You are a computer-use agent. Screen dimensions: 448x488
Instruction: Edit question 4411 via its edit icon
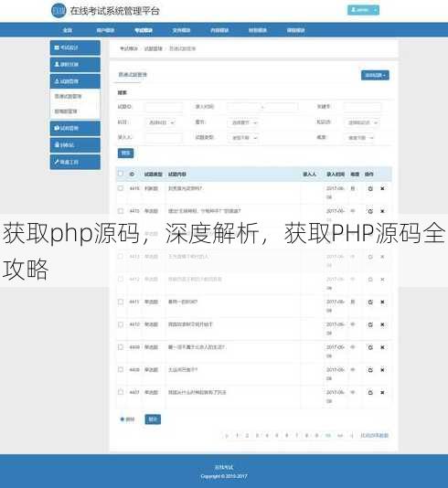coord(370,302)
